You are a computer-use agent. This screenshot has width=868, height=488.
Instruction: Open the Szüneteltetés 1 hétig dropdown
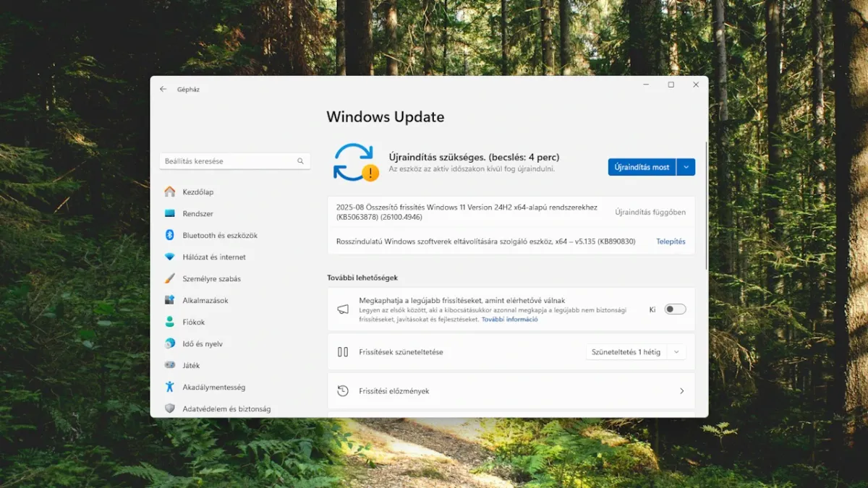[636, 352]
